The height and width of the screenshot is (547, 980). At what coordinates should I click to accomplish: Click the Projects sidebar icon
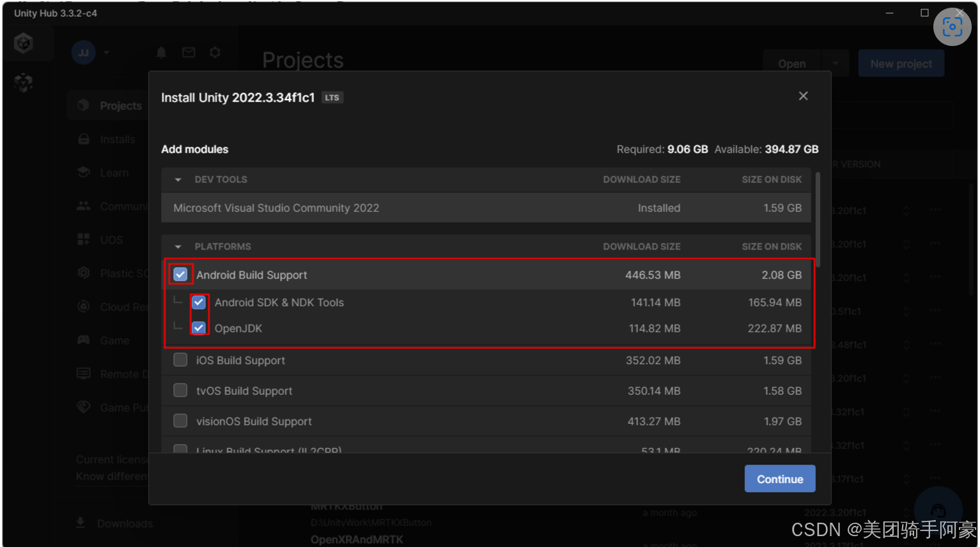pos(84,105)
